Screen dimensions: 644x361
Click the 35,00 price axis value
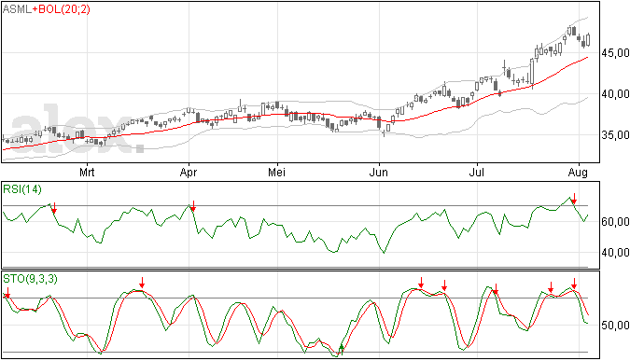click(x=615, y=135)
